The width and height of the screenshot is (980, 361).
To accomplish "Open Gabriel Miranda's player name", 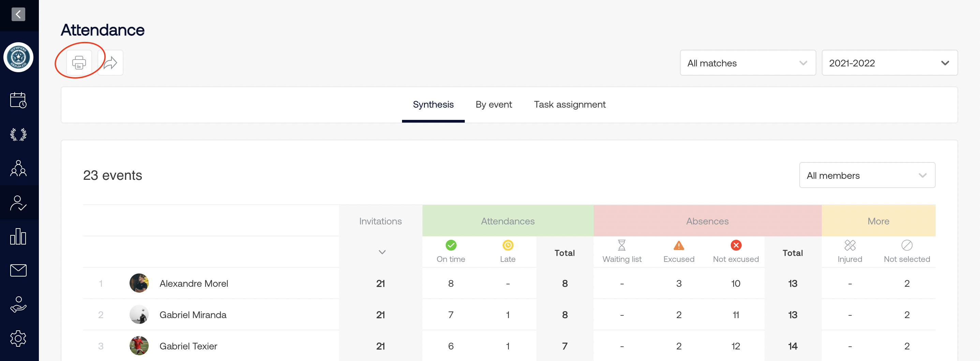I will click(x=193, y=315).
